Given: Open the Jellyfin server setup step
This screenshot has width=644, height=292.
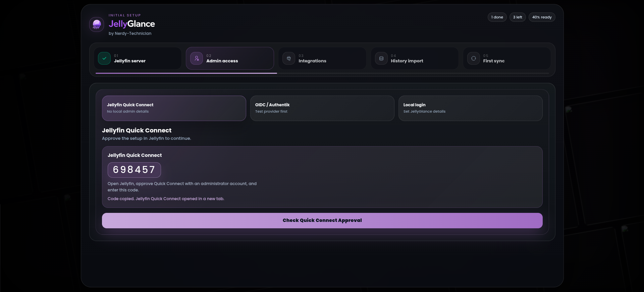Looking at the screenshot, I should click(x=138, y=58).
